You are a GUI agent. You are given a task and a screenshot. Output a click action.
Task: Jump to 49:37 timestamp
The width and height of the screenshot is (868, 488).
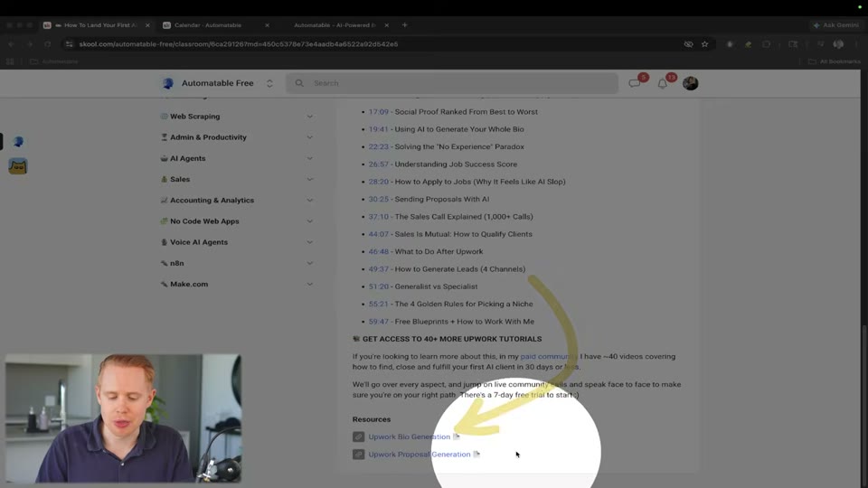379,269
